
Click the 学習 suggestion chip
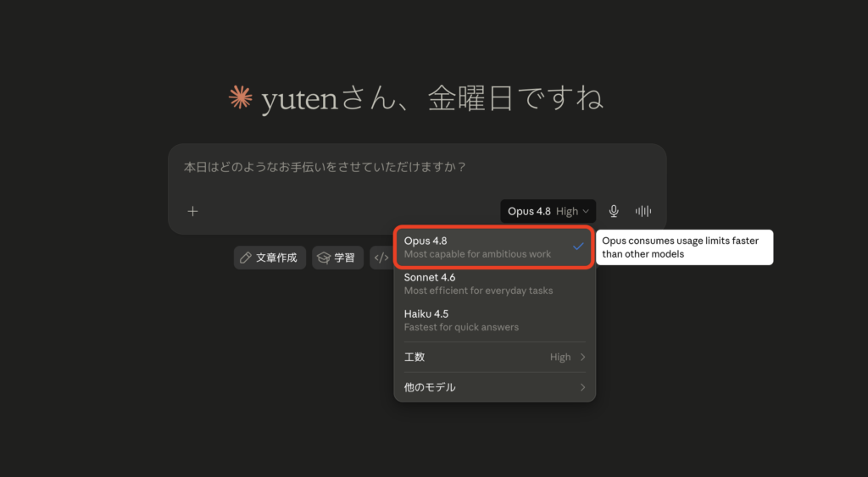tap(337, 258)
